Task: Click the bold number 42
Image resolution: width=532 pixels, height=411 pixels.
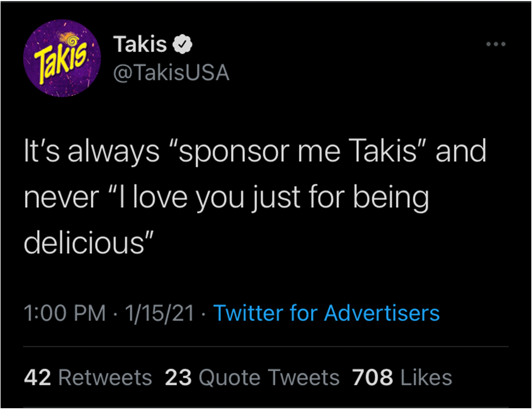Action: click(37, 378)
